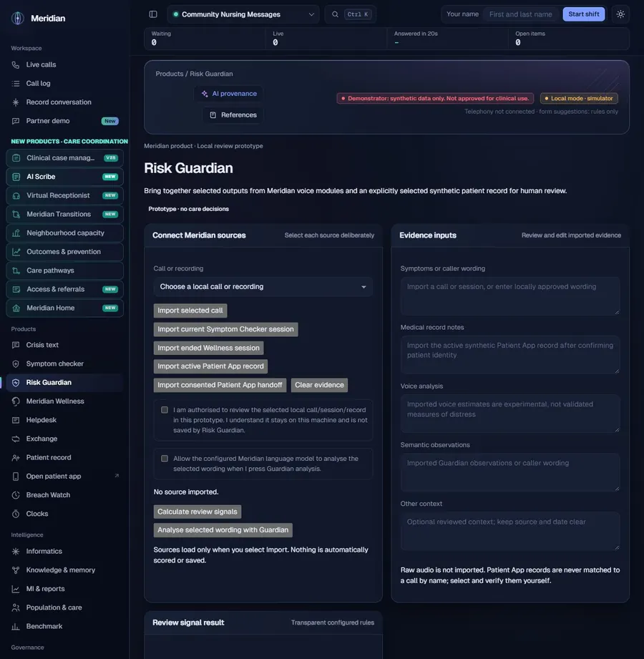
Task: Click the Partner demo chat icon
Action: (16, 121)
